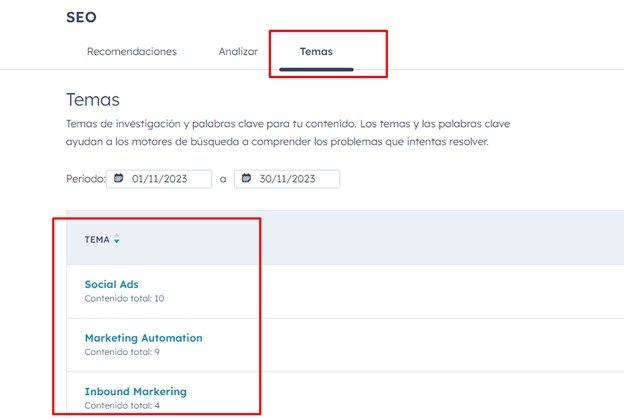Click the TEMA column header

pos(97,240)
